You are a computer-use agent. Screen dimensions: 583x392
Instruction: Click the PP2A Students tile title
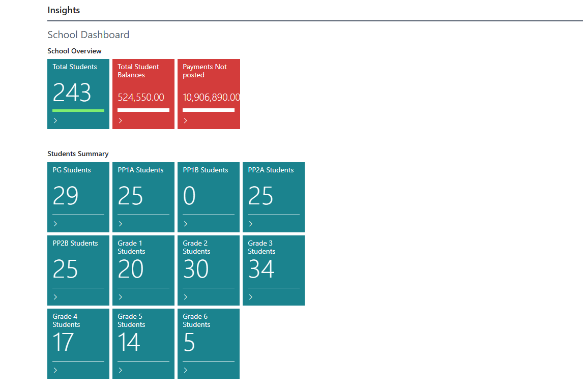pos(271,170)
